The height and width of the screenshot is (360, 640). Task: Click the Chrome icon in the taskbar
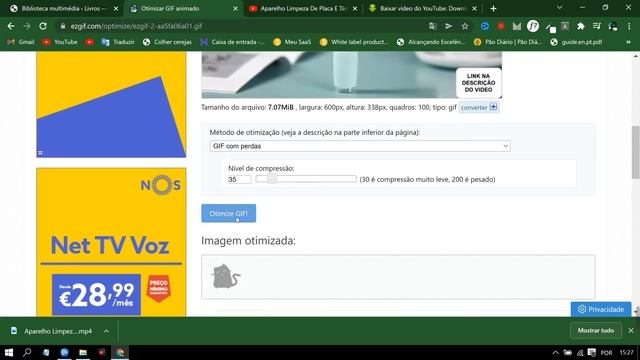coord(120,352)
